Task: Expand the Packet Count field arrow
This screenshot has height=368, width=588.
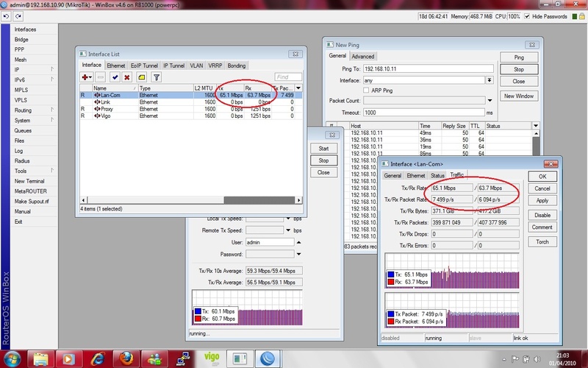Action: pyautogui.click(x=490, y=100)
